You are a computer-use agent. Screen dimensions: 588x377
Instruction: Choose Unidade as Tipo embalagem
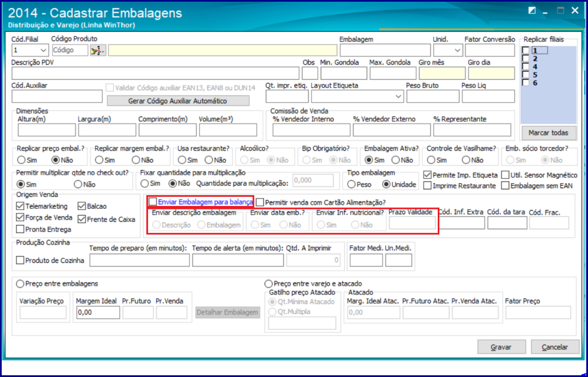(x=386, y=185)
